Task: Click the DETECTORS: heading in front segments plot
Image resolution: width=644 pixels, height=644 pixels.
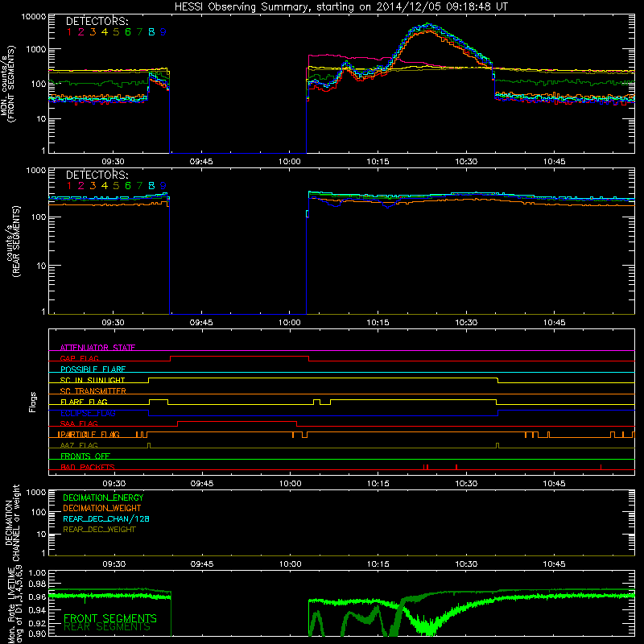Action: tap(97, 22)
